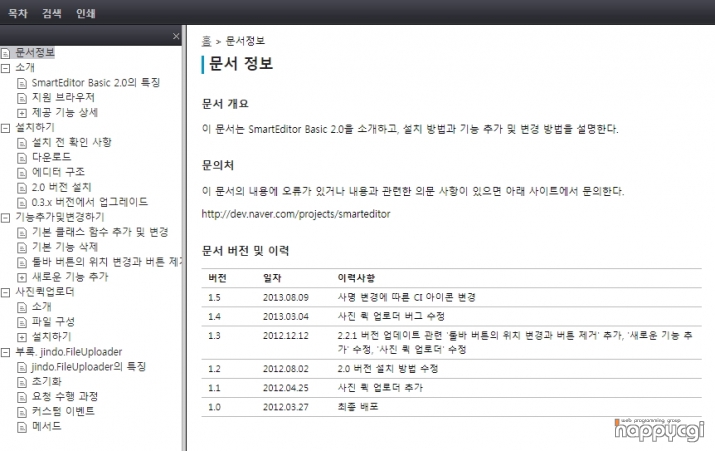Open the 메서드 page
Image resolution: width=715 pixels, height=451 pixels.
[47, 426]
